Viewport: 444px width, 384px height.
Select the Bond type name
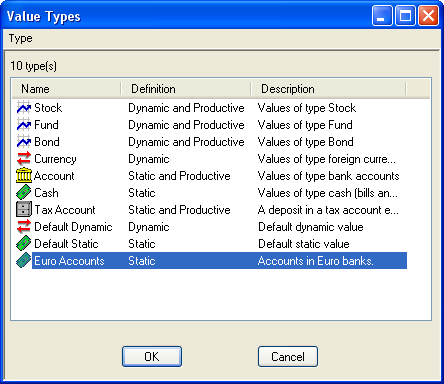click(47, 142)
